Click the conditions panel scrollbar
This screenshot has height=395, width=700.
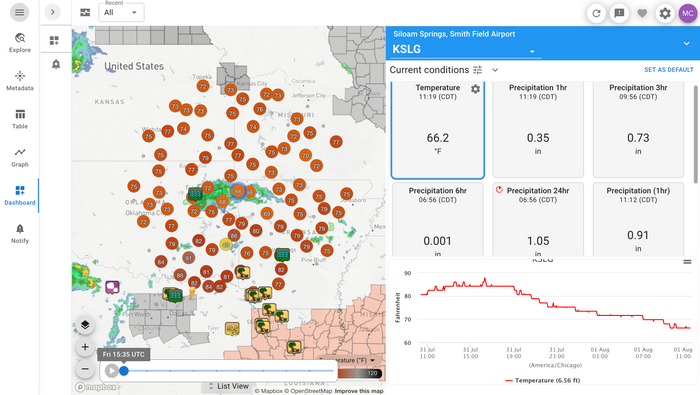click(x=696, y=134)
